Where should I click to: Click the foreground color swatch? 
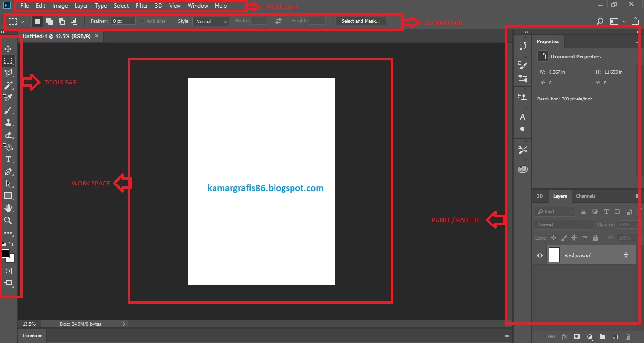[x=5, y=254]
